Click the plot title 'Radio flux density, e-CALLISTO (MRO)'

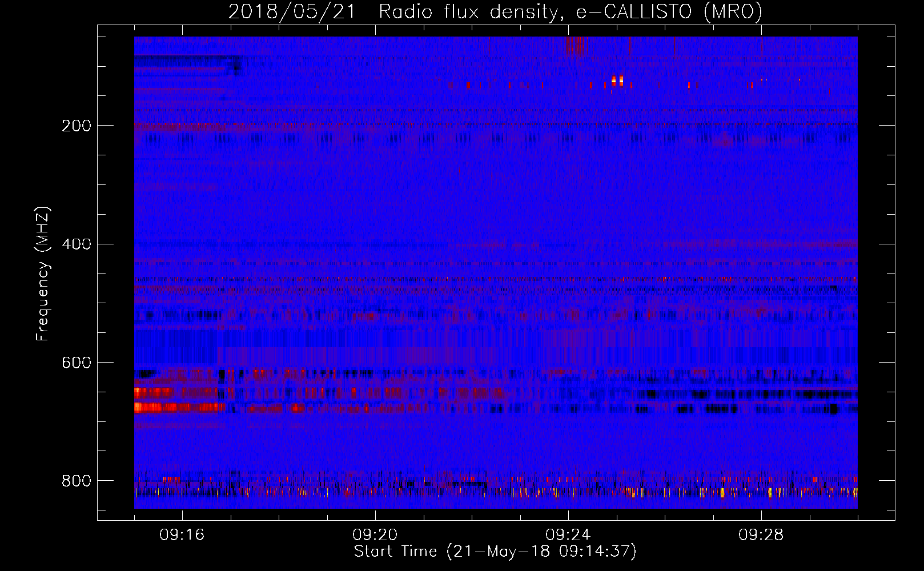[570, 12]
